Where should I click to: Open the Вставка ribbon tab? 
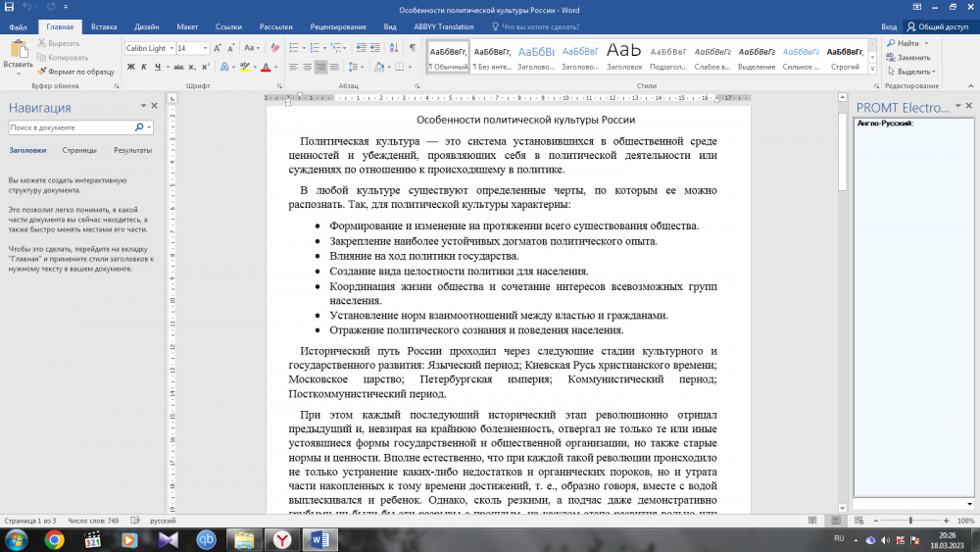104,27
